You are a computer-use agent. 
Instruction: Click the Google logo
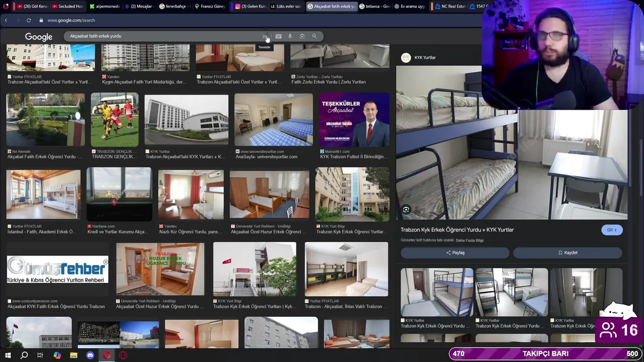[39, 37]
